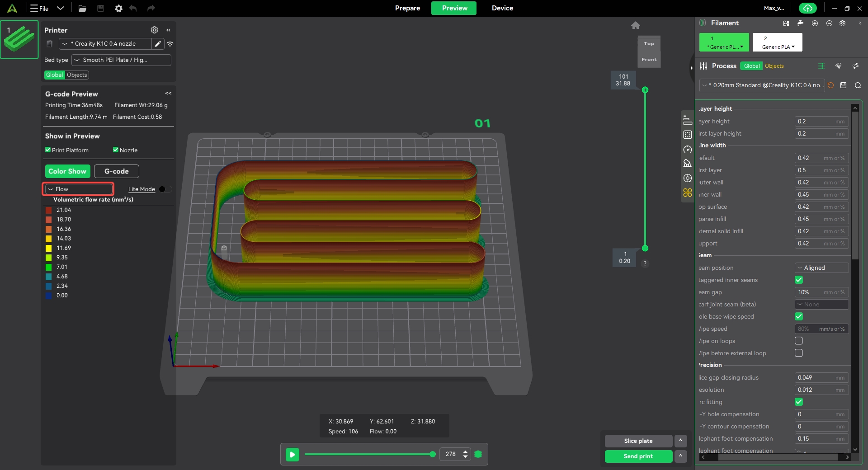Screen dimensions: 868x470
Task: Switch to the Prepare tab
Action: [x=407, y=8]
